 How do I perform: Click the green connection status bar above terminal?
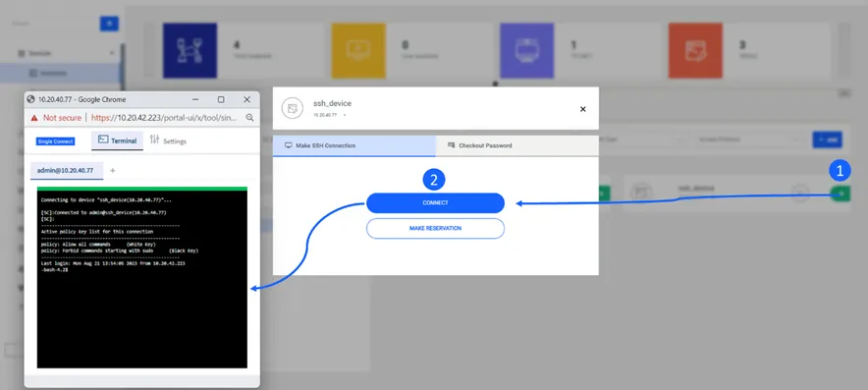pyautogui.click(x=142, y=189)
